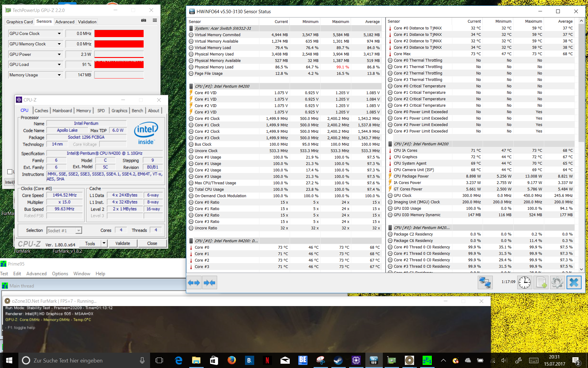Switch to Prime95 green taskbar icon
Image resolution: width=588 pixels, height=368 pixels.
[x=427, y=360]
